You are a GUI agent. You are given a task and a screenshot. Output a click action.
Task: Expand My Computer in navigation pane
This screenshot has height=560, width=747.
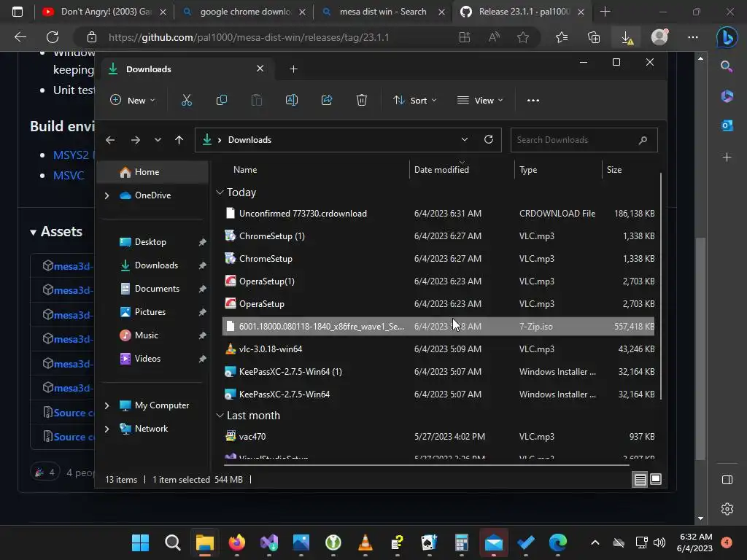[107, 405]
